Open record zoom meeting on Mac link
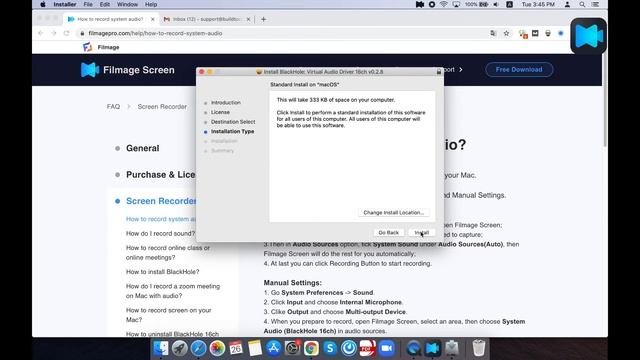640x360 pixels. (x=173, y=291)
